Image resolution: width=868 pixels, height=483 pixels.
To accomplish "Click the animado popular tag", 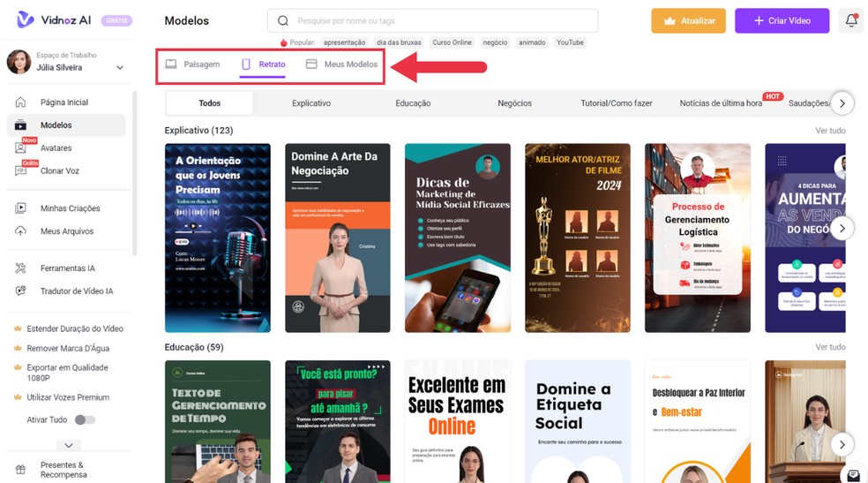I will tap(532, 42).
